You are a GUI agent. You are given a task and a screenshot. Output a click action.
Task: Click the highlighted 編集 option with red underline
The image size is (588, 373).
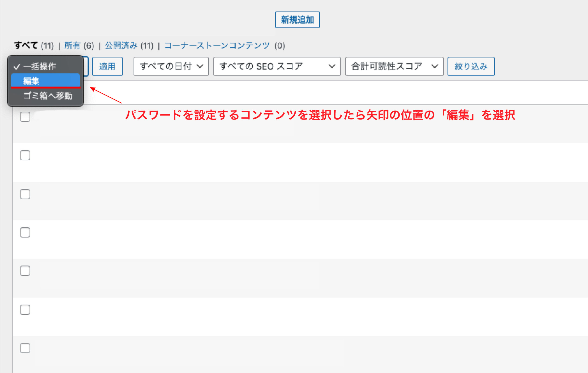(45, 81)
